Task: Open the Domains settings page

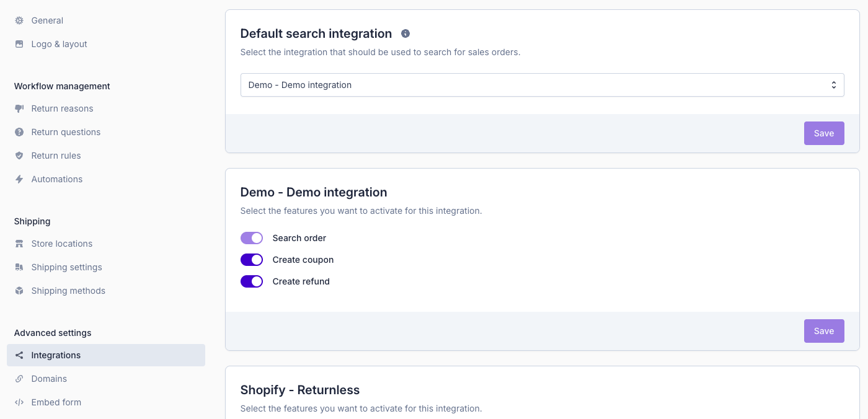Action: [49, 379]
